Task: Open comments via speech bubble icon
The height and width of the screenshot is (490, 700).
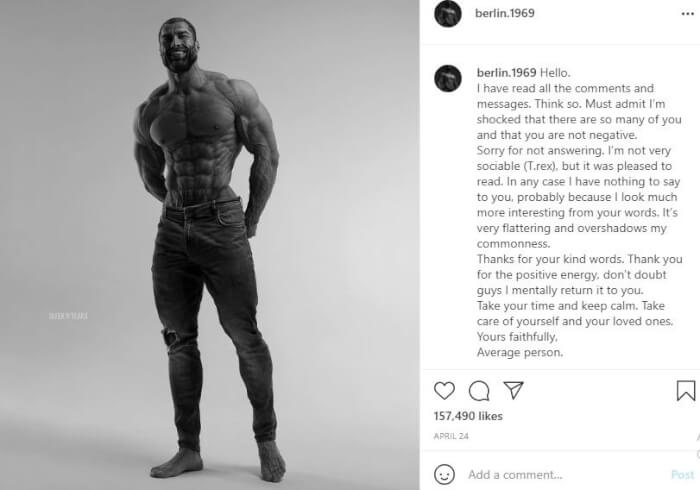Action: [479, 391]
